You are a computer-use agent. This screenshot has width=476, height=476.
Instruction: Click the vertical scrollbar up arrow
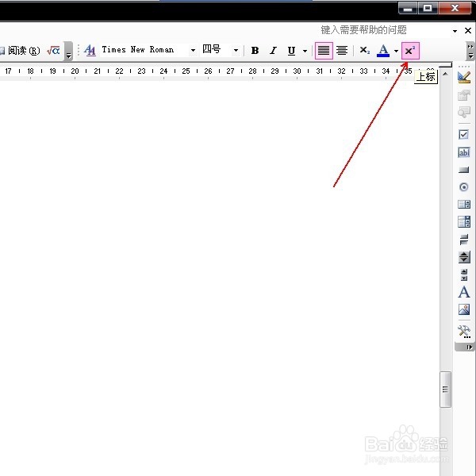[445, 74]
